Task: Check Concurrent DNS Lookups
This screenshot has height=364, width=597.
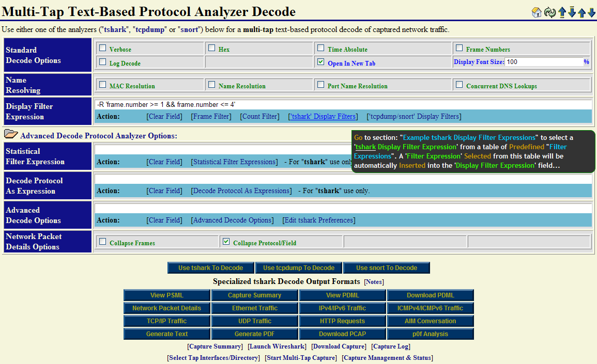Action: 459,85
